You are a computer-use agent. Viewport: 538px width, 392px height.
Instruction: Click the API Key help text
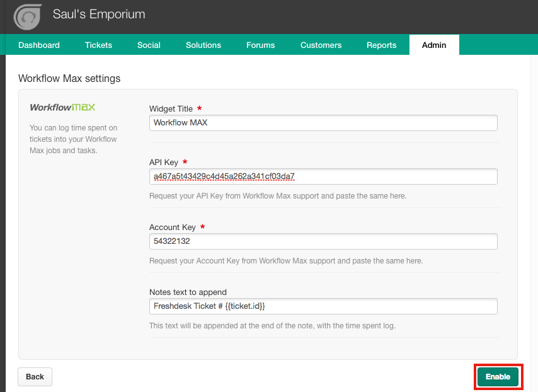coord(278,196)
